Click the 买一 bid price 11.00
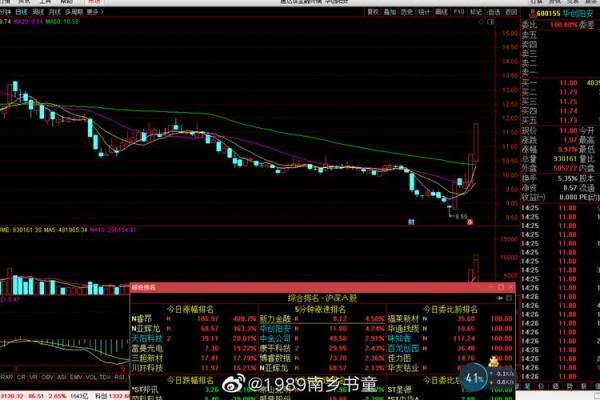Viewport: 600px width, 400px height. [x=568, y=83]
